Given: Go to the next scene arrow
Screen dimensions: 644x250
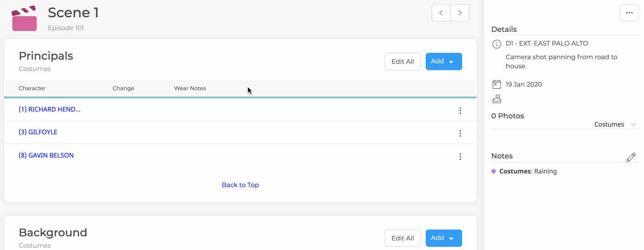Looking at the screenshot, I should click(x=460, y=13).
